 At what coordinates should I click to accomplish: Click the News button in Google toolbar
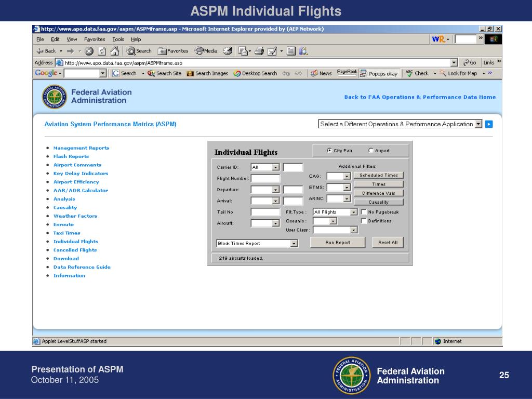coord(321,73)
